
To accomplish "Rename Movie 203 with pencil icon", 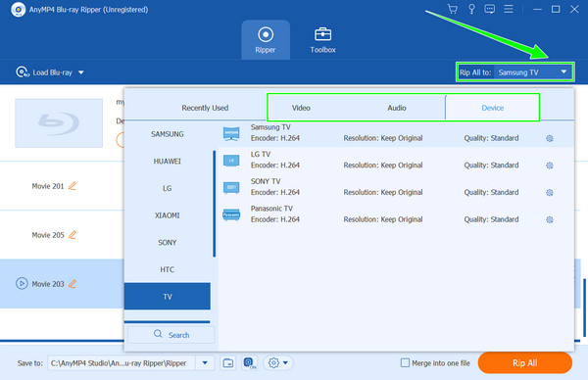I will [x=73, y=284].
